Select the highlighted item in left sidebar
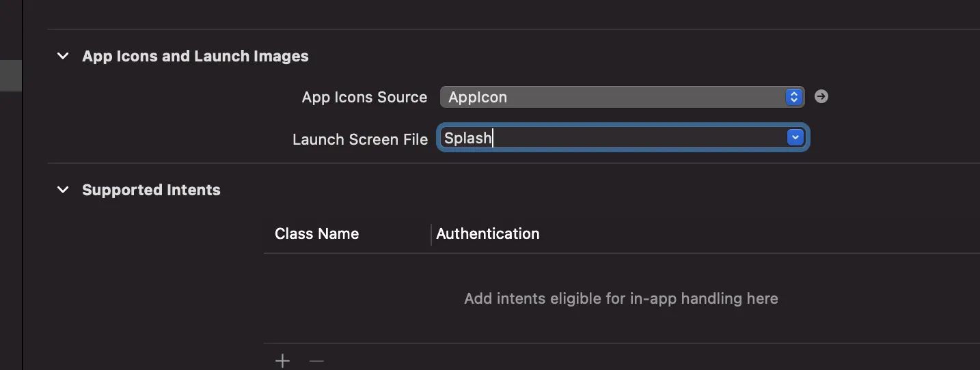Viewport: 980px width, 370px height. click(x=10, y=75)
